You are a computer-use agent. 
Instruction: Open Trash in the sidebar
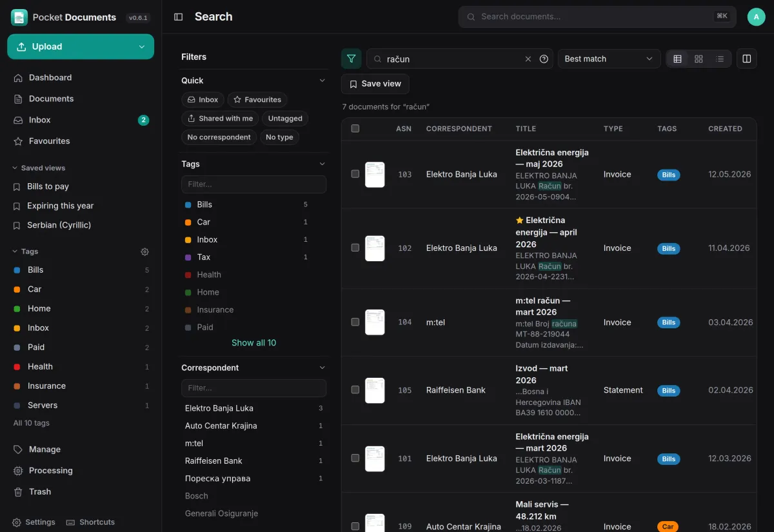click(81, 491)
